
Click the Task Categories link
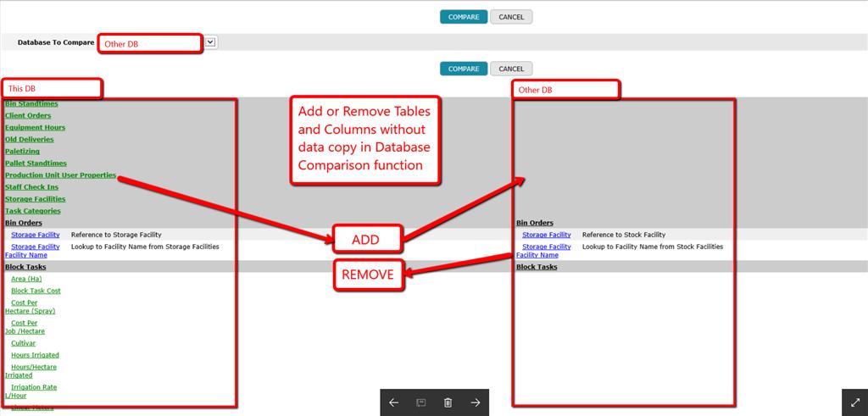33,210
